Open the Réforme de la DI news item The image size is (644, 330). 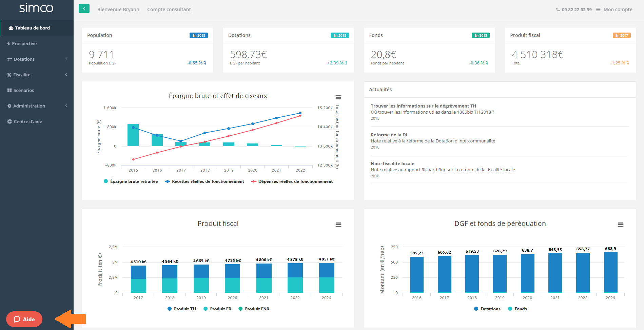(x=389, y=135)
